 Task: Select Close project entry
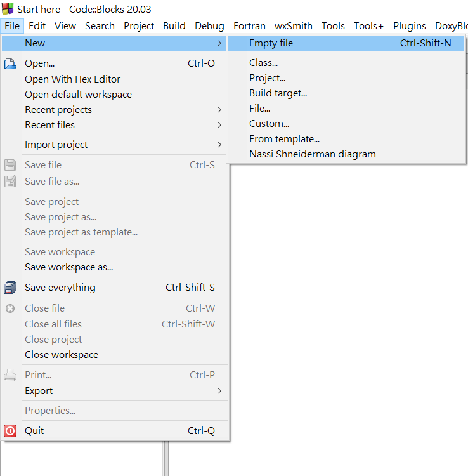[x=114, y=340]
